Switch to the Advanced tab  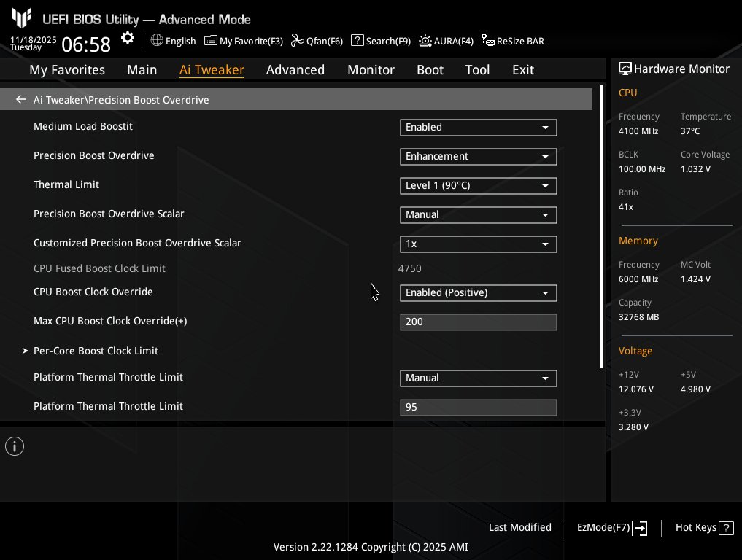click(x=295, y=70)
